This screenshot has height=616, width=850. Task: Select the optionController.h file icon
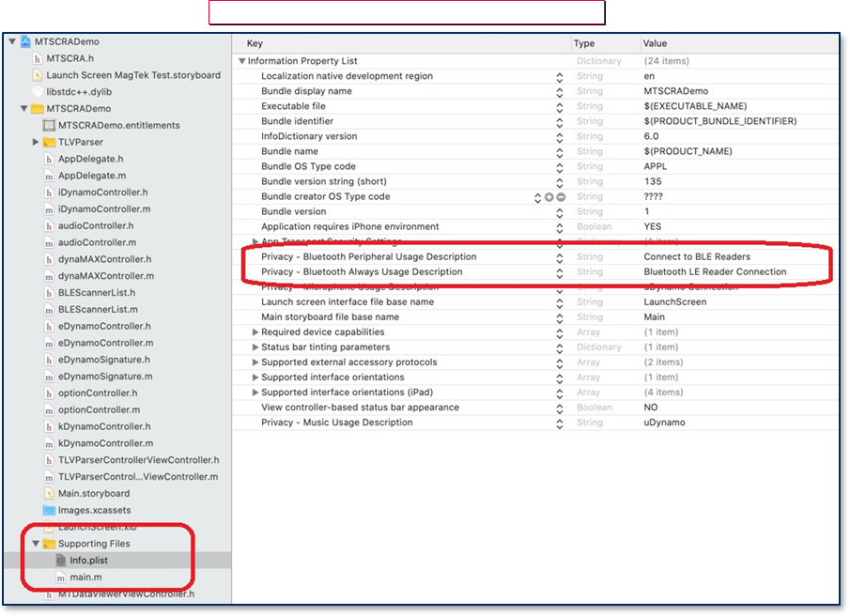[49, 393]
